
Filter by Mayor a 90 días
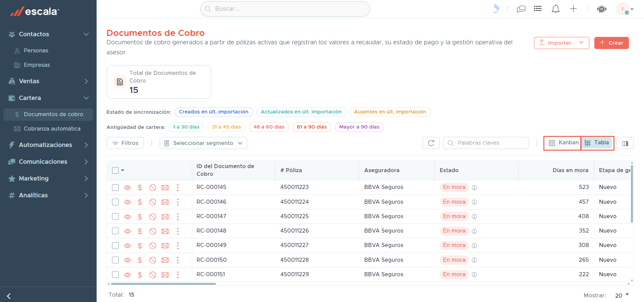(359, 127)
